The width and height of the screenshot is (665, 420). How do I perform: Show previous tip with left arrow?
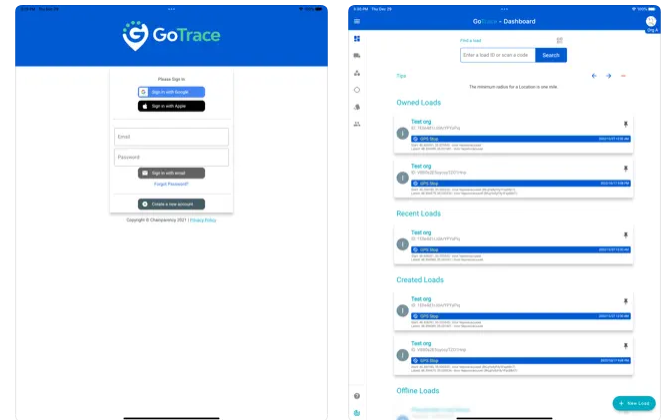[594, 76]
